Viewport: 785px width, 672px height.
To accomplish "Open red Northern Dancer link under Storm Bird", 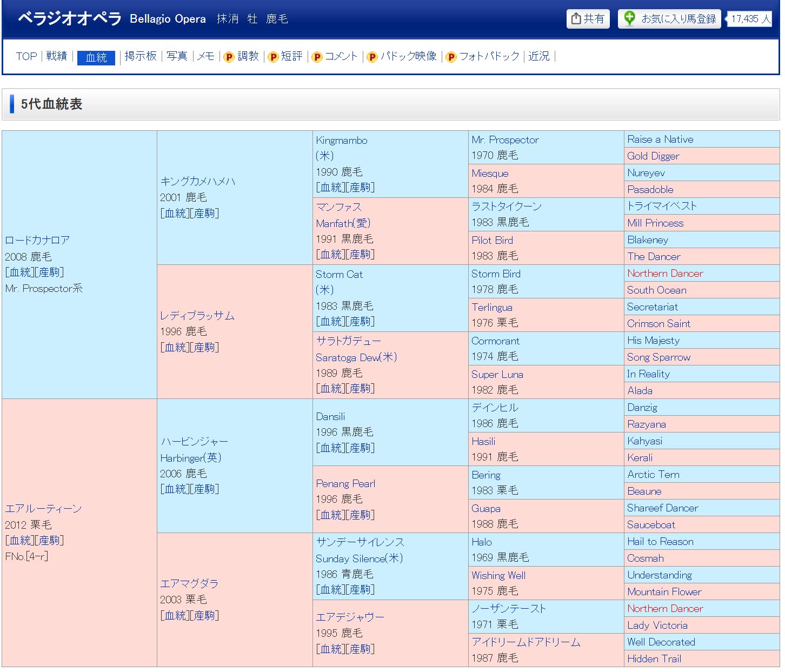I will point(665,274).
